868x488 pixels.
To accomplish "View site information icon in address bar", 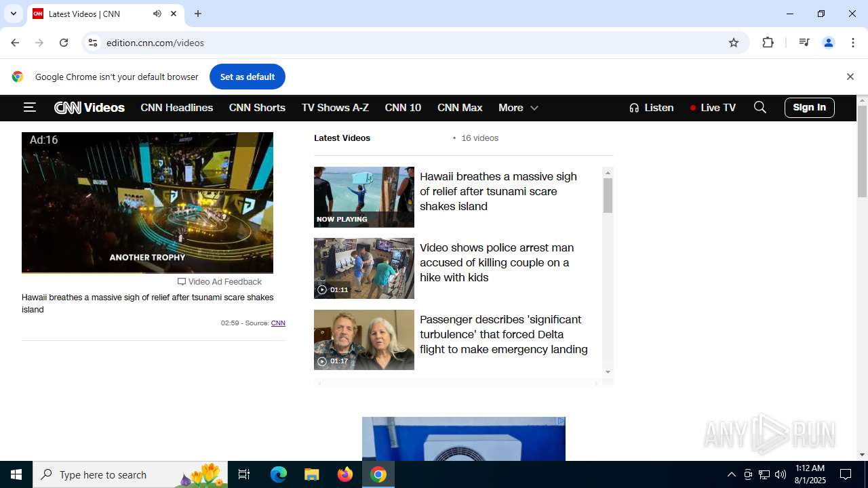I will point(93,43).
